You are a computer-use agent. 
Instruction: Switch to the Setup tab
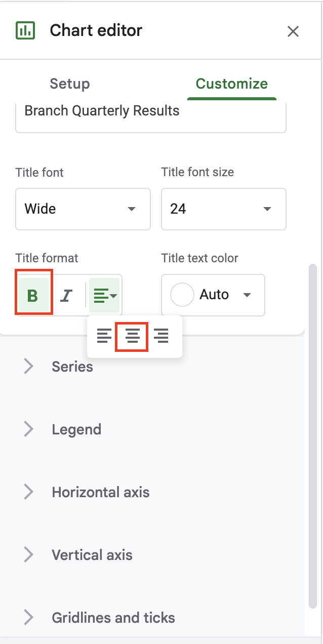point(70,84)
